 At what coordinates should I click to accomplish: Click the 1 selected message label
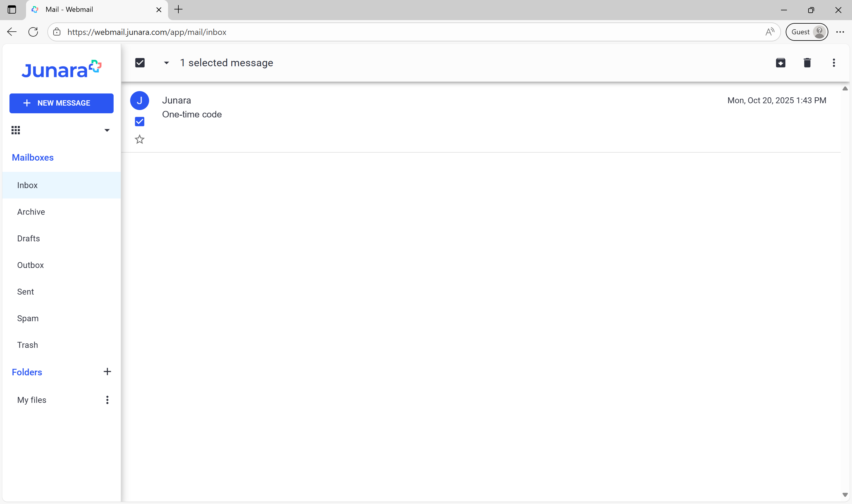tap(227, 63)
